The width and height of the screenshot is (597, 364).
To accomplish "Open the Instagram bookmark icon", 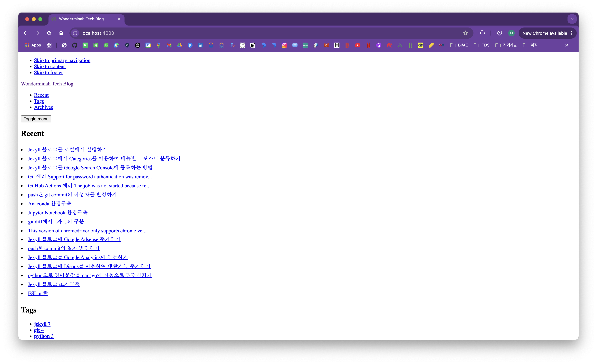I will (x=284, y=45).
